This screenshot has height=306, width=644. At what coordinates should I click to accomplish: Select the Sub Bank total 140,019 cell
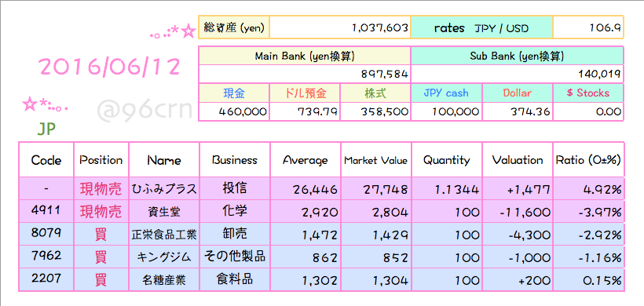point(517,75)
